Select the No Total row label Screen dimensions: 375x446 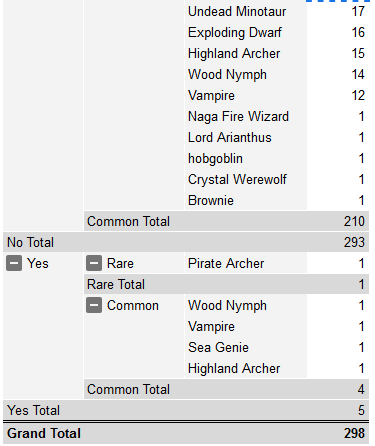pos(30,242)
